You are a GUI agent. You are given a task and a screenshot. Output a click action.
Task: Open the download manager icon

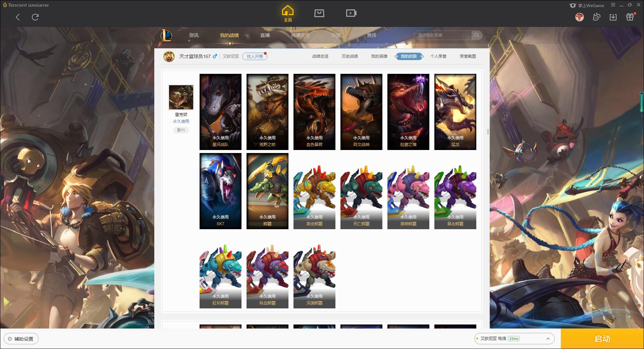pyautogui.click(x=613, y=17)
